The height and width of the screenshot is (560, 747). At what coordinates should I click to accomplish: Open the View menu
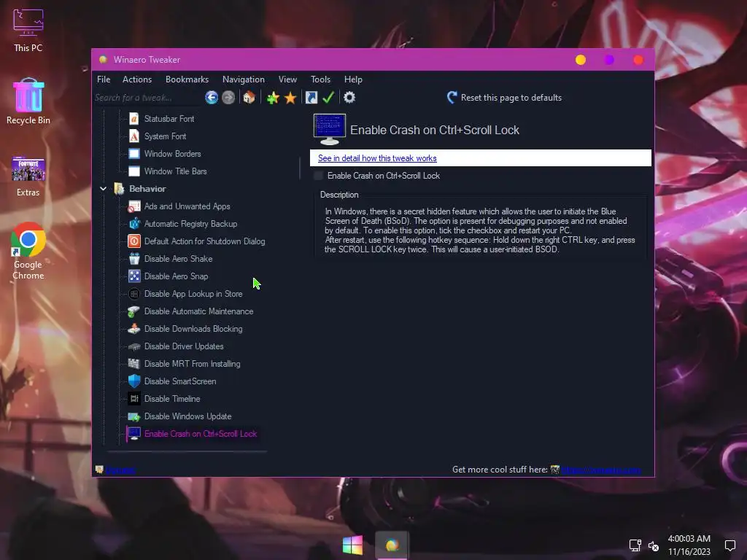(287, 79)
